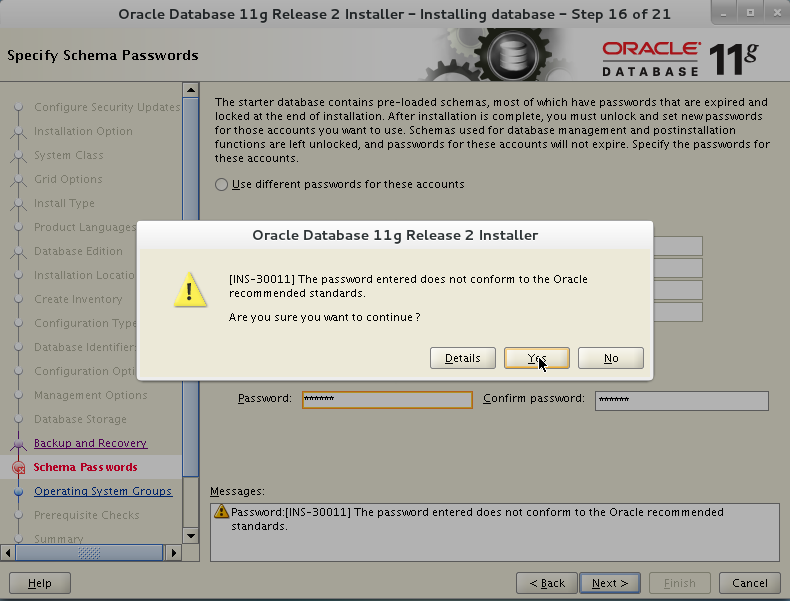
Task: Click the Operating System Groups step bullet
Action: tap(19, 492)
